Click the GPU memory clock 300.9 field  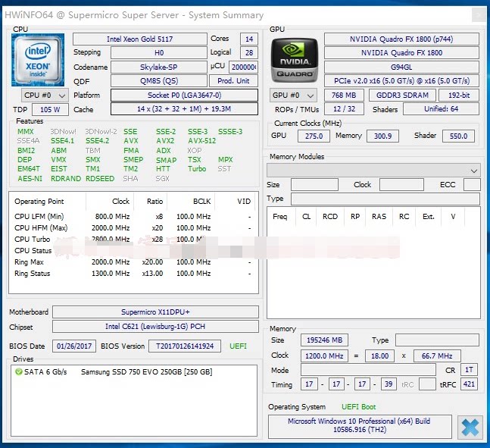click(x=382, y=136)
